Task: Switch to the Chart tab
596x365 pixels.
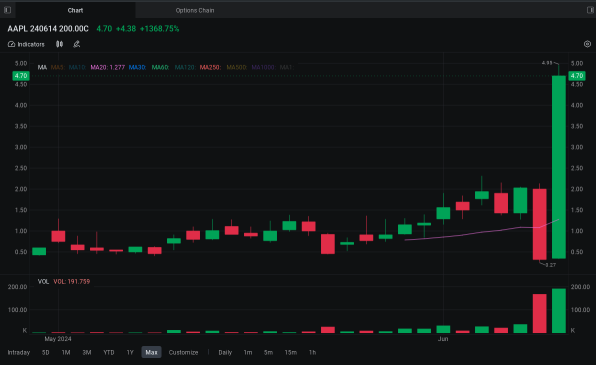Action: coord(75,10)
